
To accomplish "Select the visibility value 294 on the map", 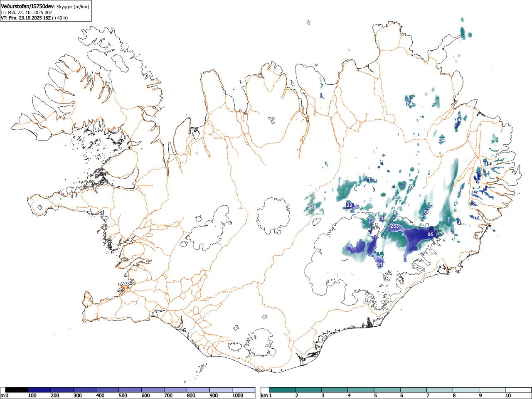I will pos(441,140).
